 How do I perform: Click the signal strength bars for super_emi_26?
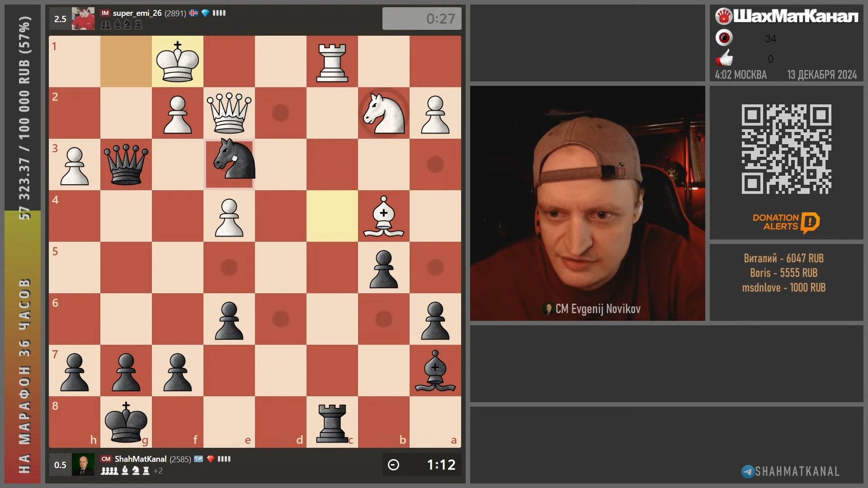coord(219,13)
